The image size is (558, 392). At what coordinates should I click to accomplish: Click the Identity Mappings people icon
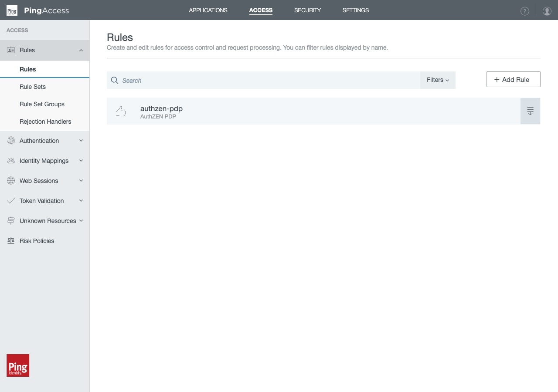coord(11,161)
